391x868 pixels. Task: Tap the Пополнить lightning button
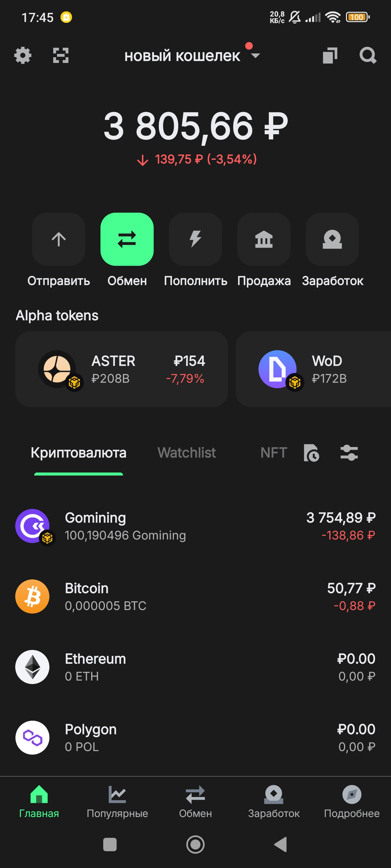(195, 239)
